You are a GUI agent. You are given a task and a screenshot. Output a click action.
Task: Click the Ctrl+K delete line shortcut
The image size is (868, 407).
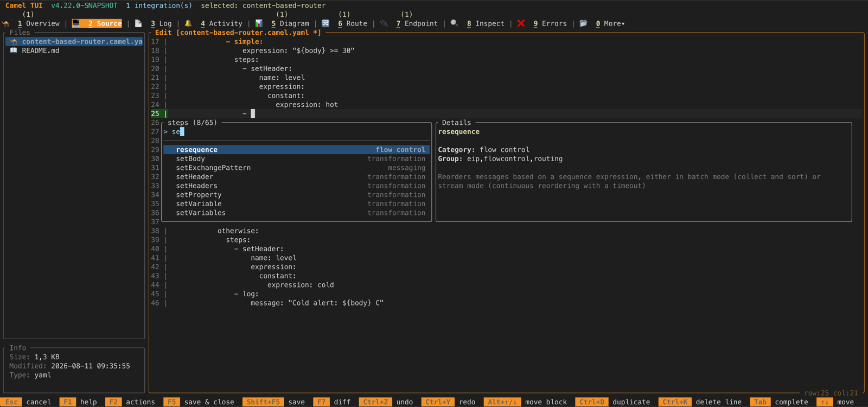point(700,402)
